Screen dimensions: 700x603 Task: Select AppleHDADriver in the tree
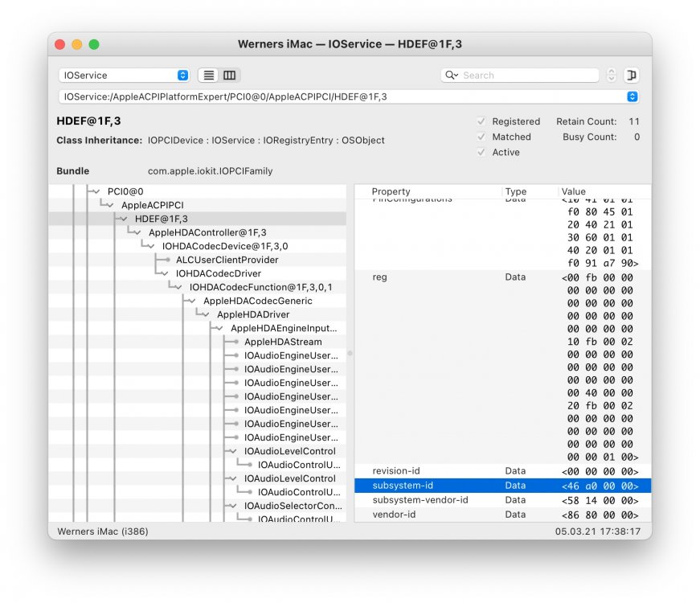pyautogui.click(x=253, y=314)
